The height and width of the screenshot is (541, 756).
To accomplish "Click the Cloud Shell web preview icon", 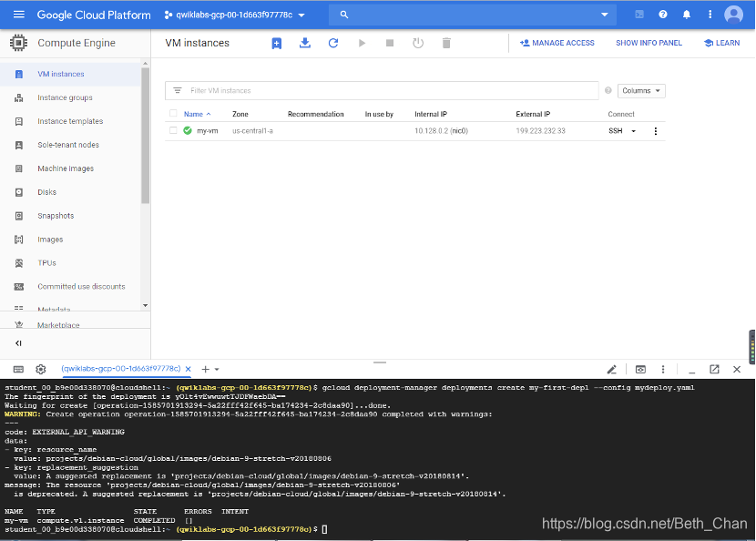I will (x=640, y=370).
